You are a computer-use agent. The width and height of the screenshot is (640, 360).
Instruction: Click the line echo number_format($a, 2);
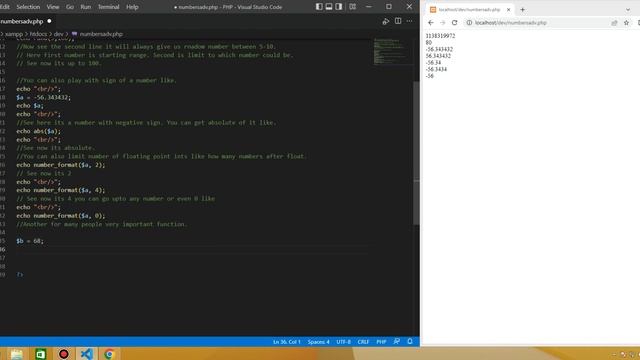coord(60,165)
